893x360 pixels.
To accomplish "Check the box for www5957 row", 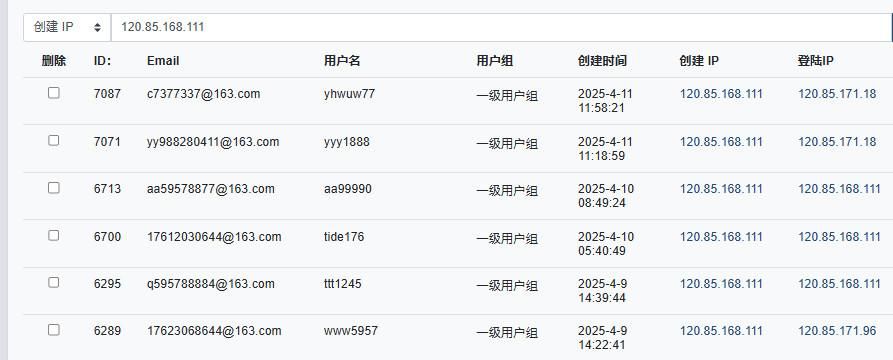I will pos(54,330).
